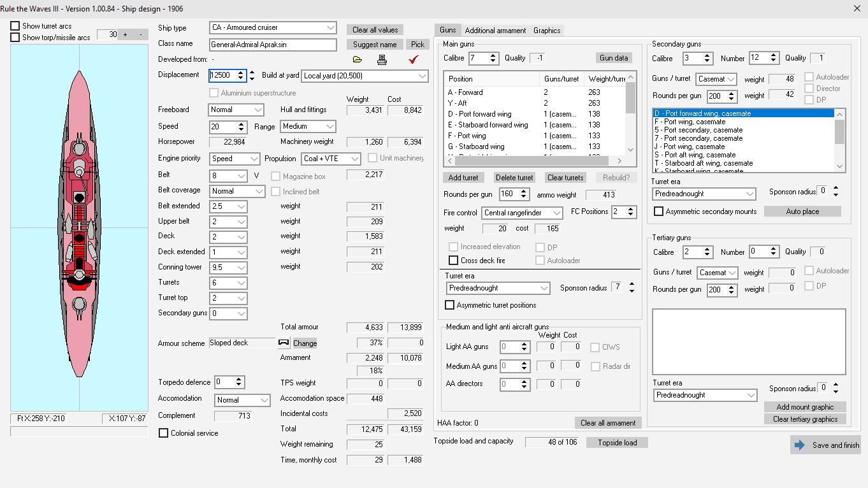The width and height of the screenshot is (868, 488).
Task: Click Topside load button
Action: [x=617, y=443]
